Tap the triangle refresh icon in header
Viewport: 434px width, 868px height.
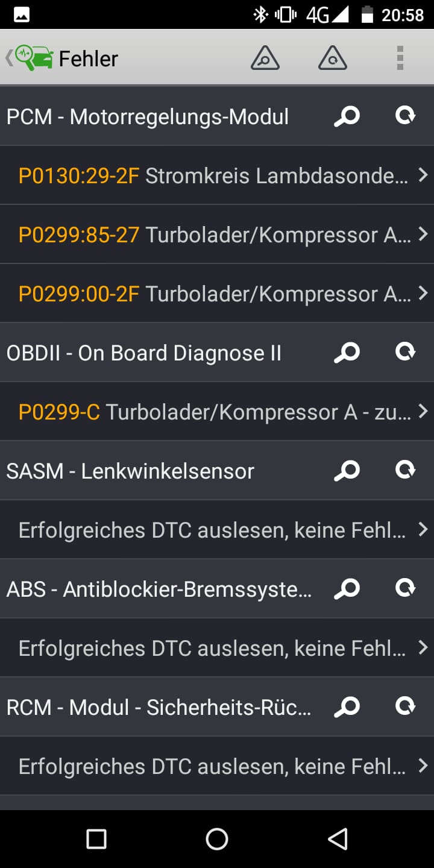click(332, 58)
